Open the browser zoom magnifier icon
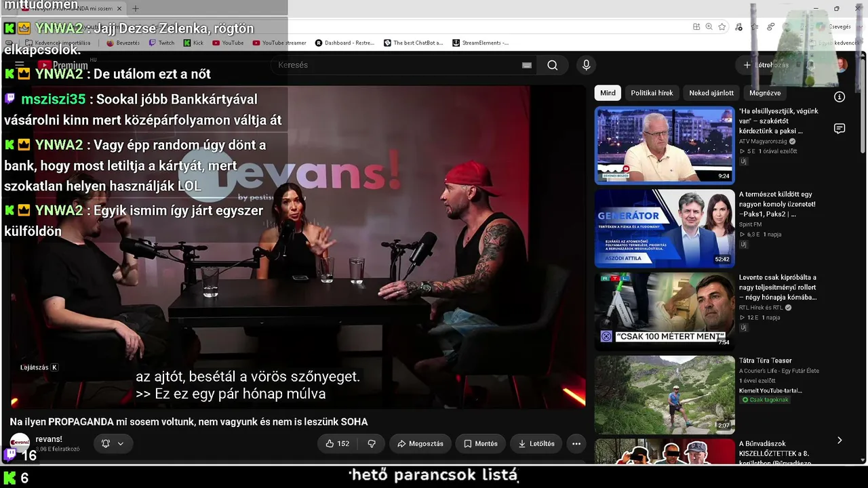This screenshot has width=868, height=488. pos(709,26)
